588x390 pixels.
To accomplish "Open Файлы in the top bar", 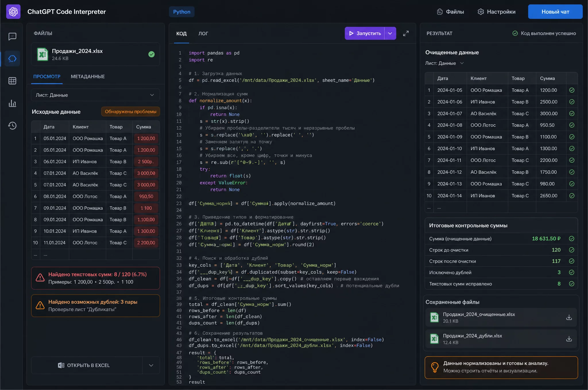I will pos(450,12).
